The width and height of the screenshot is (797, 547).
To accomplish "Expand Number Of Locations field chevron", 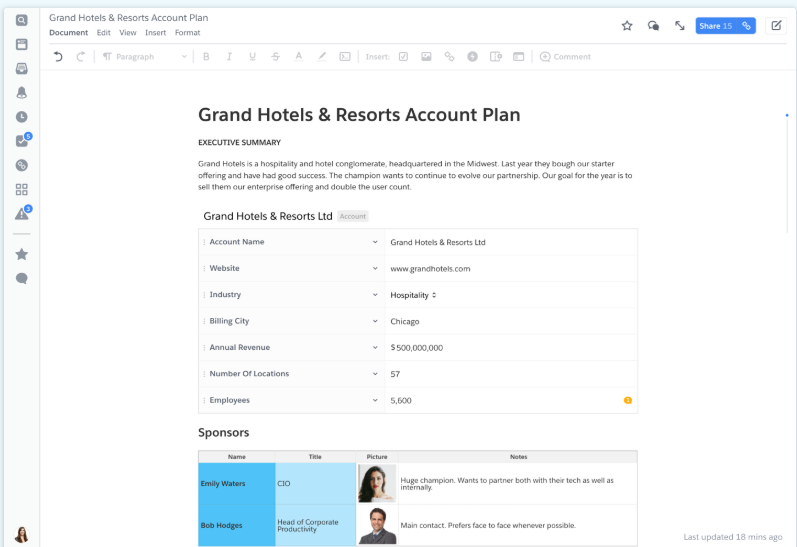I will coord(375,374).
